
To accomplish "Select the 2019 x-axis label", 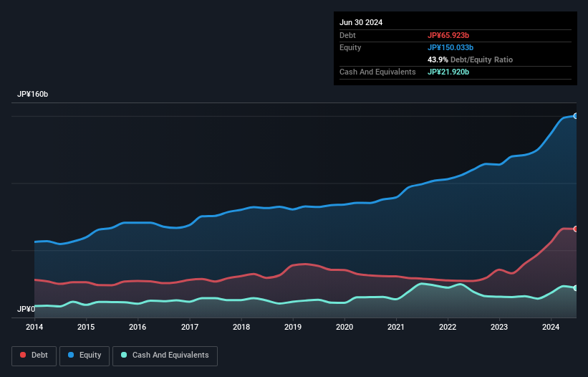I will point(293,328).
